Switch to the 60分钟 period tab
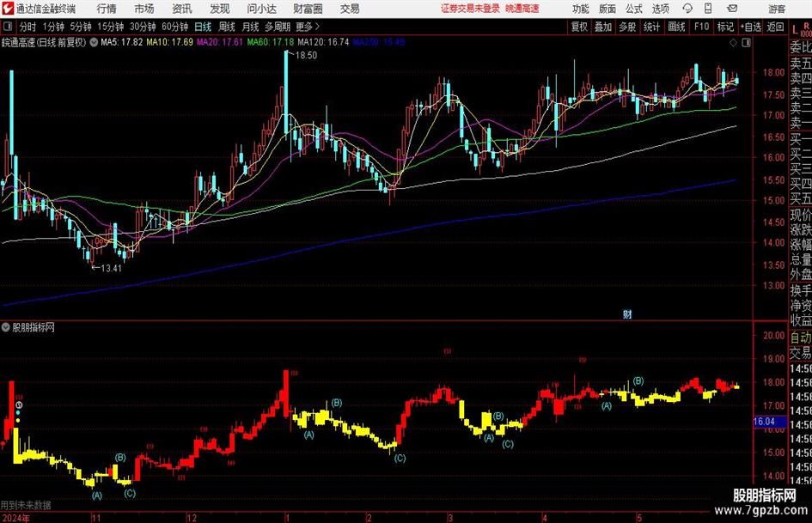The height and width of the screenshot is (523, 812). pyautogui.click(x=174, y=27)
